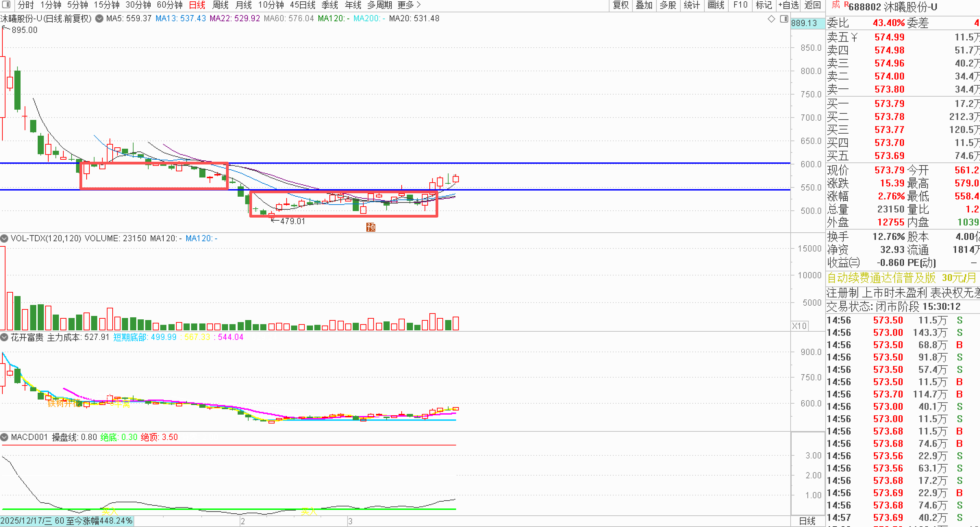This screenshot has width=980, height=527.
Task: Click the panel layout icon at top-left
Action: [x=6, y=4]
